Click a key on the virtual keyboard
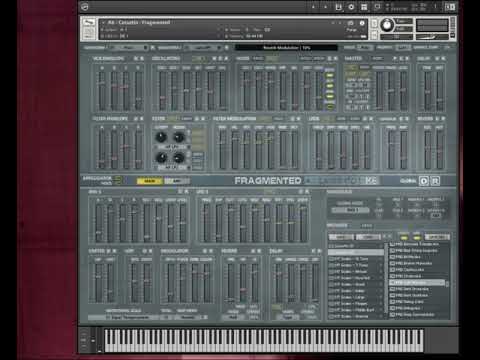The width and height of the screenshot is (480, 360). (264, 340)
